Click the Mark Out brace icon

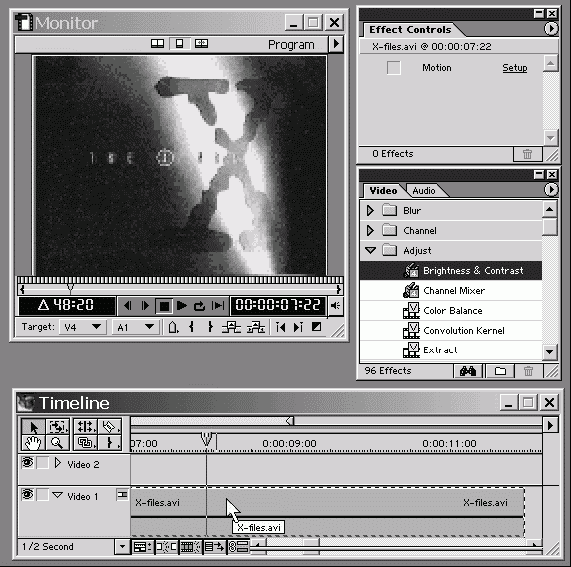click(210, 327)
